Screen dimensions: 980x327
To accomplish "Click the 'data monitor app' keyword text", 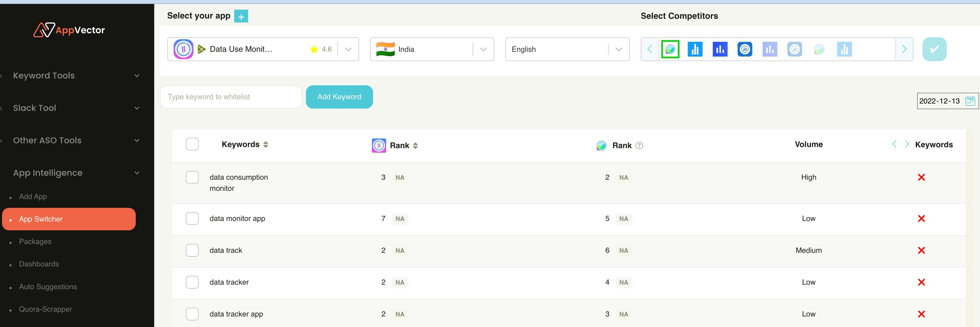I will [237, 219].
